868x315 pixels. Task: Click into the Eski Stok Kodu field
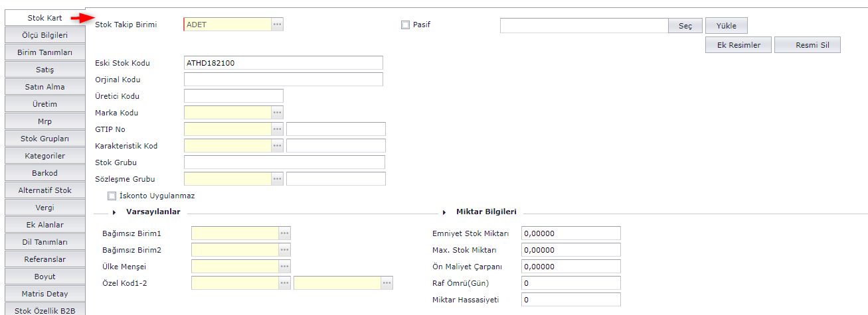pyautogui.click(x=283, y=63)
